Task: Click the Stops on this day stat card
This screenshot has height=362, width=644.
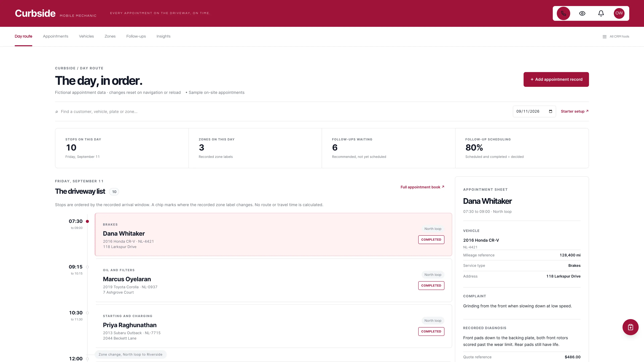Action: (x=122, y=148)
